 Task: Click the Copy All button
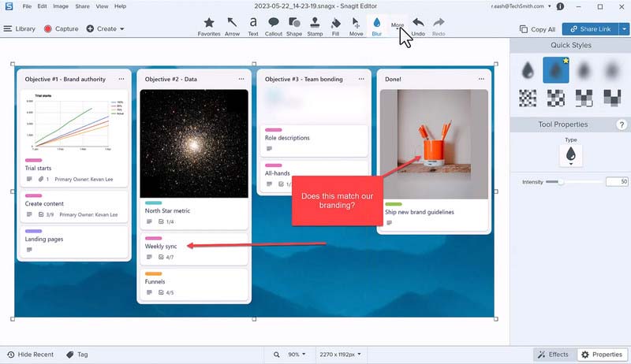[x=538, y=29]
